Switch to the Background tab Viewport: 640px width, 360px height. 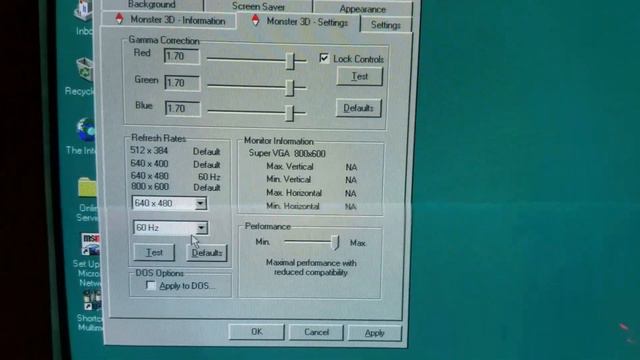152,5
